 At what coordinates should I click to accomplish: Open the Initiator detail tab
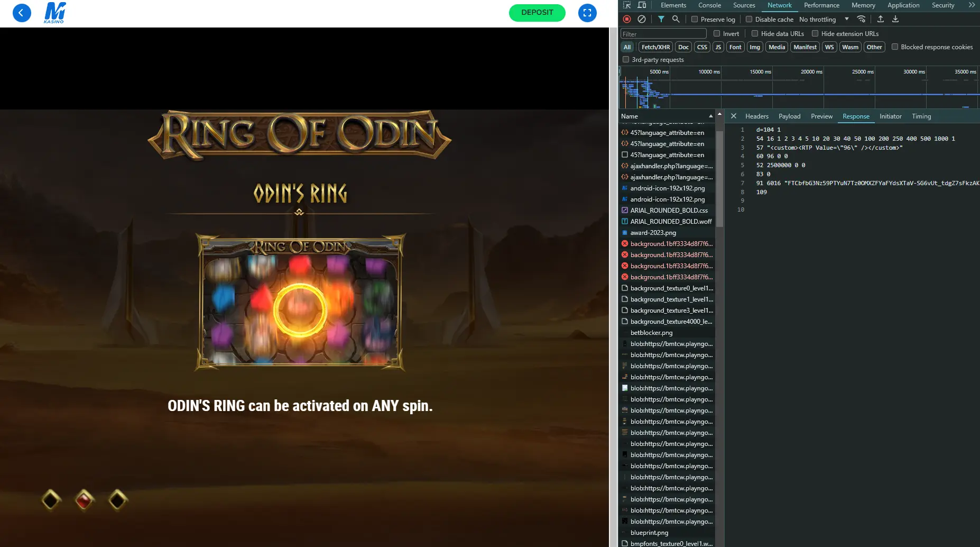[890, 116]
